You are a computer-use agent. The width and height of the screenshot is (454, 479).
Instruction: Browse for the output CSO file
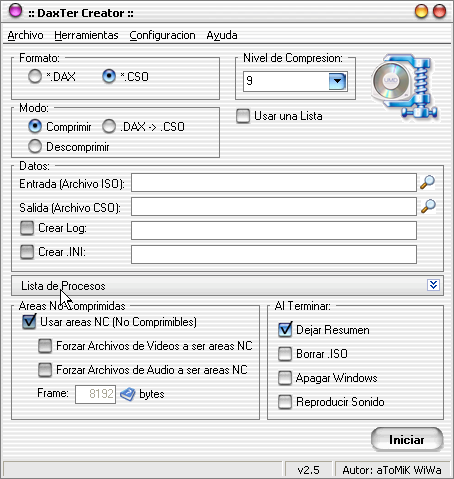coord(428,206)
